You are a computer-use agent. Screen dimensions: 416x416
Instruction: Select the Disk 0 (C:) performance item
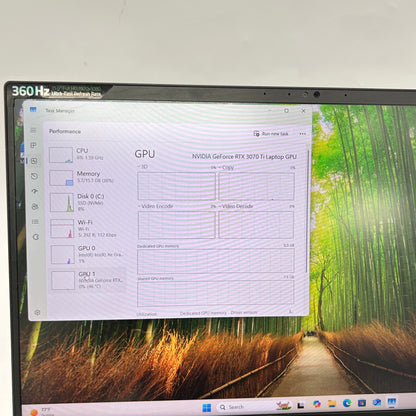point(88,202)
